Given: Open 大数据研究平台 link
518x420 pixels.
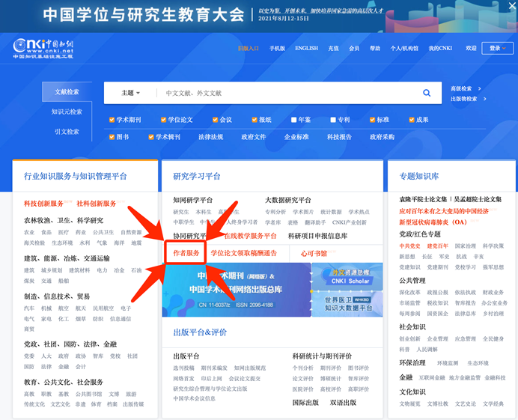Looking at the screenshot, I should pyautogui.click(x=287, y=200).
